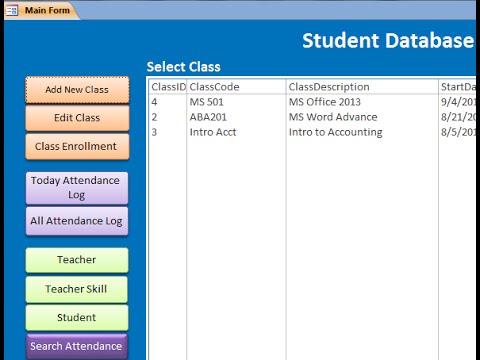Open Search Attendance
The height and width of the screenshot is (360, 480).
(77, 346)
